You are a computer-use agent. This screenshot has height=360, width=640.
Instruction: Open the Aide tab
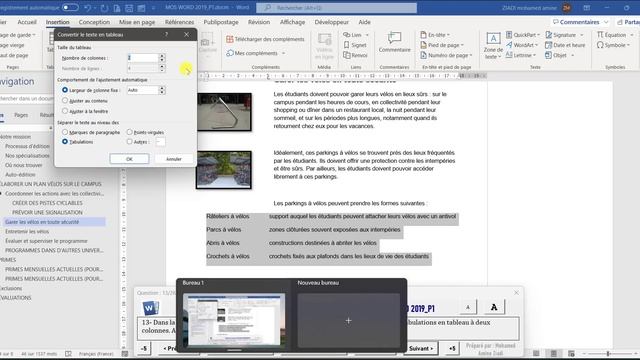pos(364,22)
